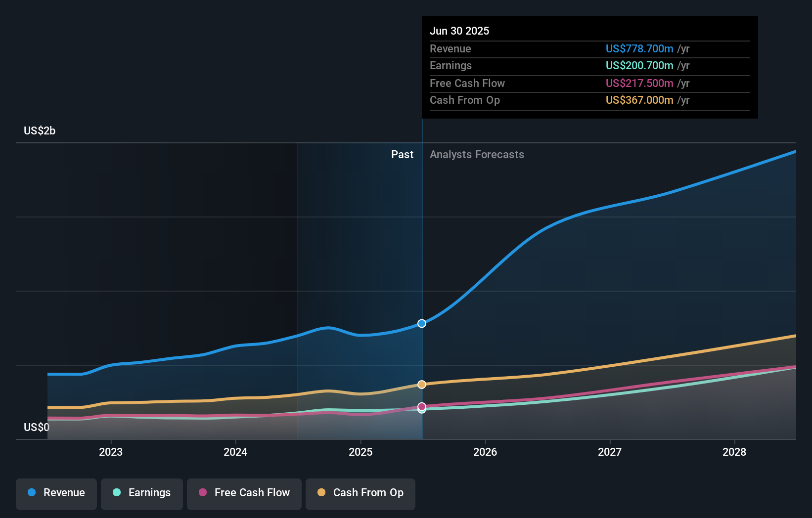
Task: Select the Cash From Op marker on the divider line
Action: pyautogui.click(x=421, y=384)
